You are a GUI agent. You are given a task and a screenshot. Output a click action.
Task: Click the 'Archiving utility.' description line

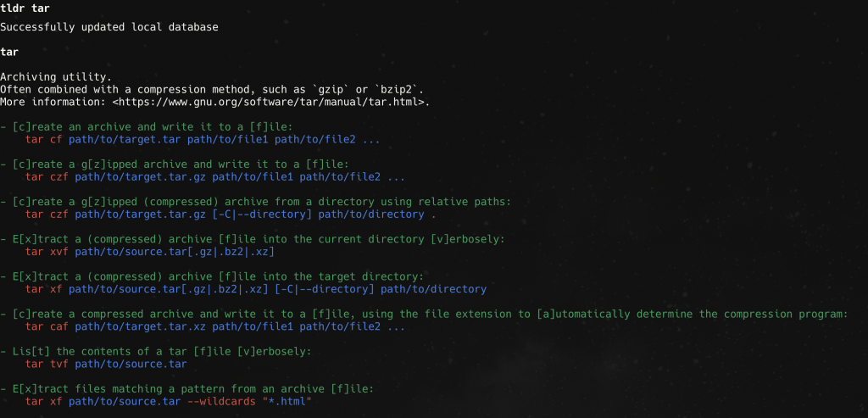pyautogui.click(x=56, y=77)
